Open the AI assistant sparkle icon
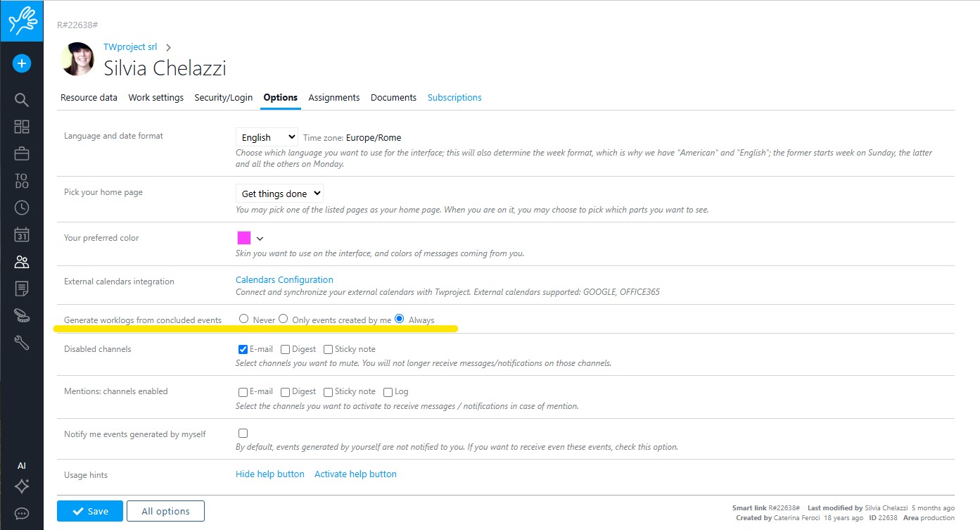This screenshot has width=980, height=530. tap(22, 486)
